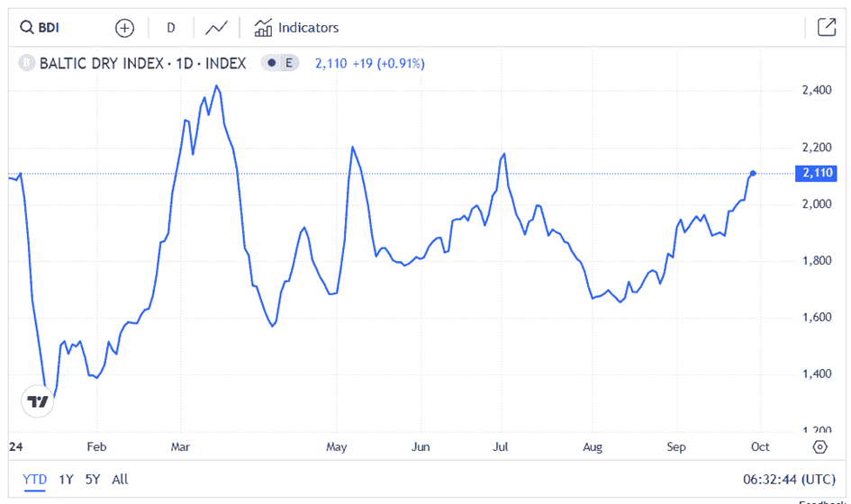Viewport: 851px width, 504px height.
Task: Click the Aug time axis label
Action: tap(593, 447)
